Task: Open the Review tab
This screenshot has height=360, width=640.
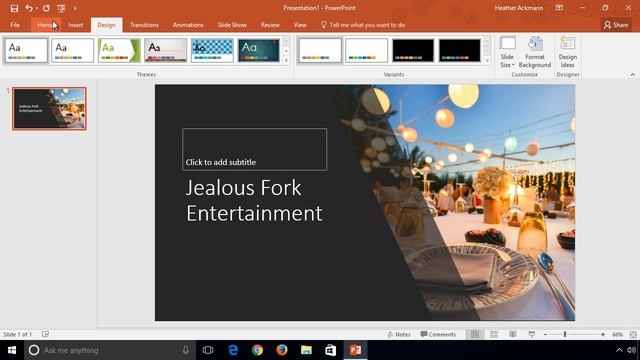Action: tap(270, 25)
